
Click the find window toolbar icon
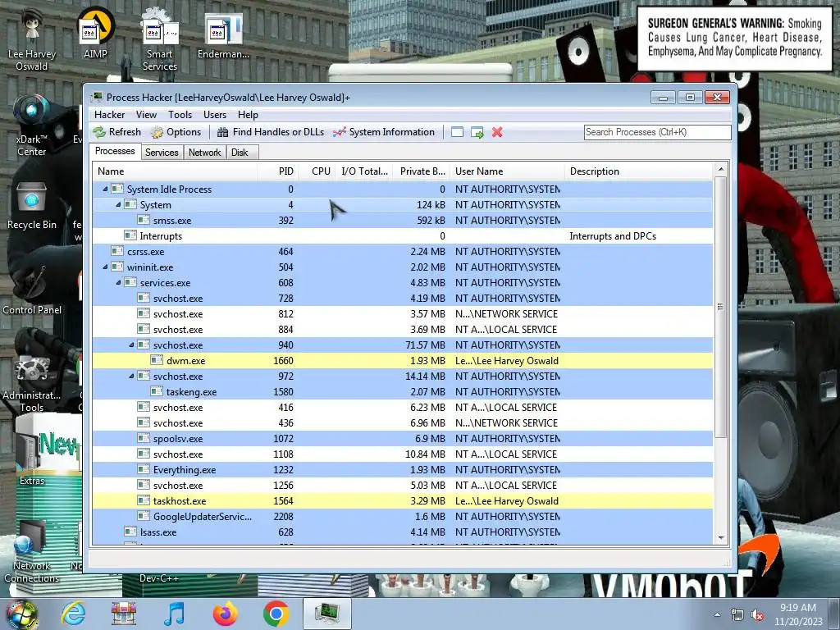[x=457, y=132]
